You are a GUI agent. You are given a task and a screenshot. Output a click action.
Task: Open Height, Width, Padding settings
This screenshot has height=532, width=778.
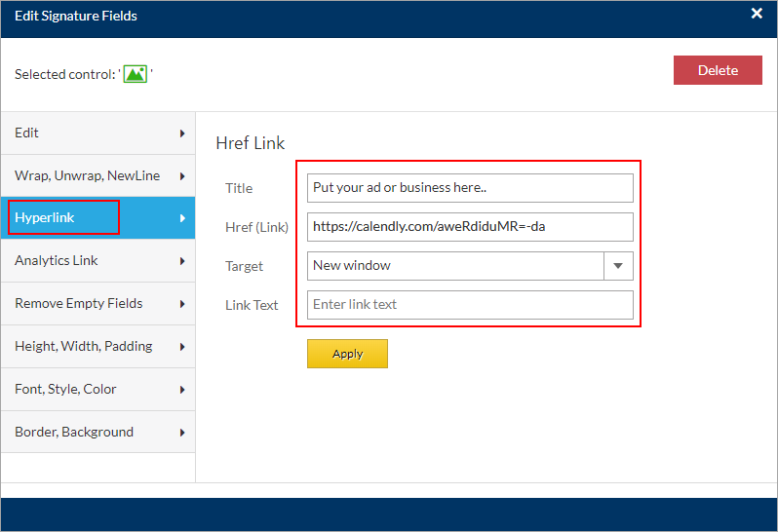pos(97,347)
